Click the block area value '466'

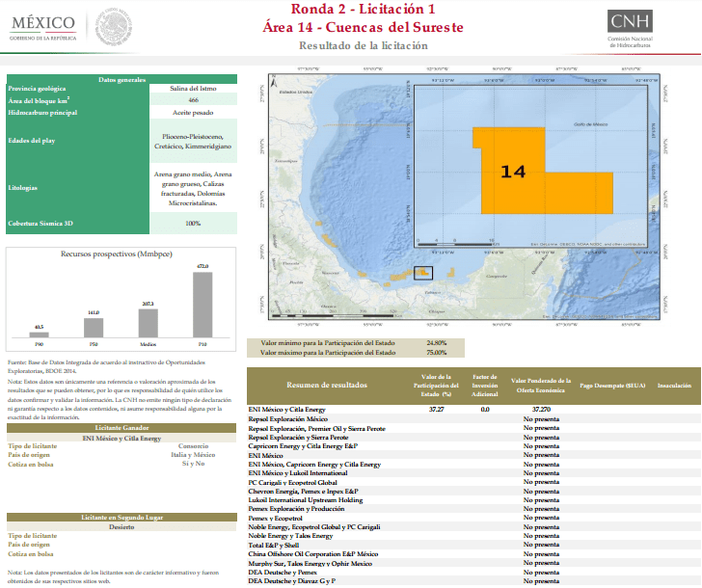193,100
